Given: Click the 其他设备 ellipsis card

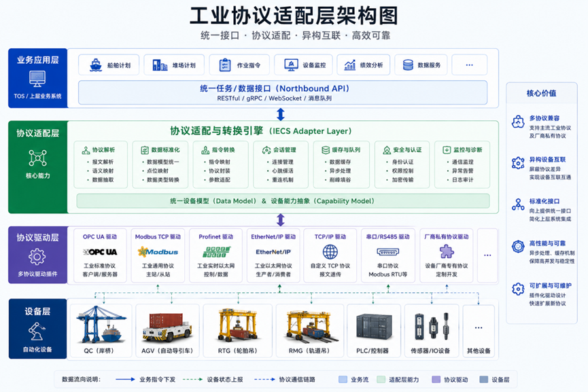Looking at the screenshot, I should pyautogui.click(x=479, y=331).
